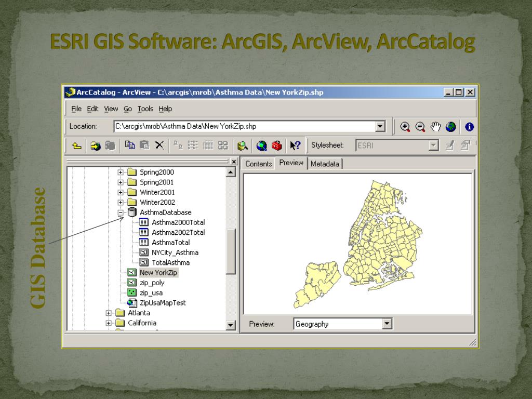Screen dimensions: 532x399
Task: Select the Zoom In tool
Action: click(405, 127)
